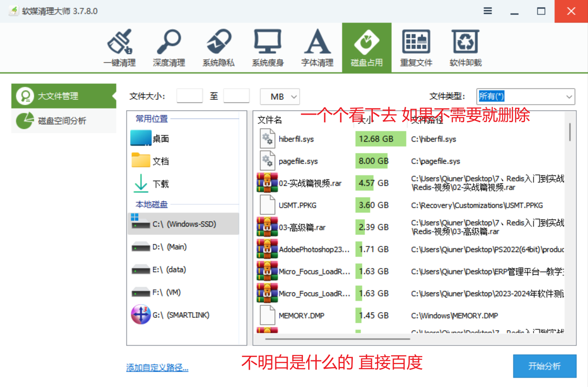
Task: Open the 文件类型 所有(*) dropdown
Action: [526, 96]
